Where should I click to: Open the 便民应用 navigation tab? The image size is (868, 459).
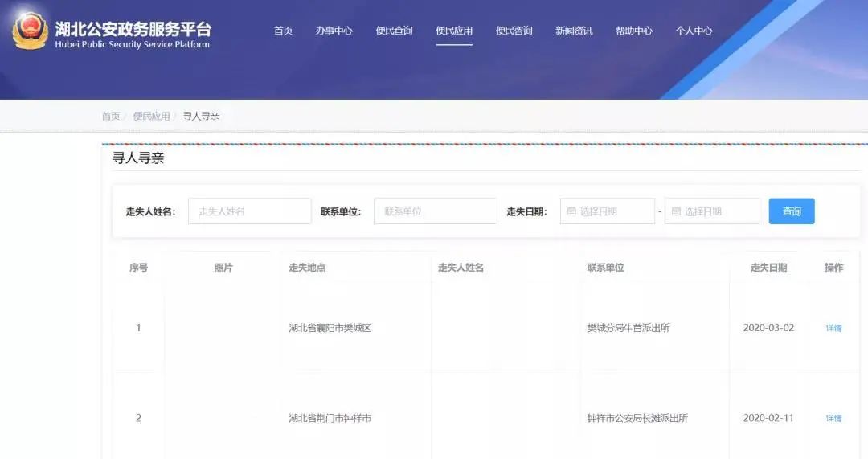pyautogui.click(x=454, y=31)
